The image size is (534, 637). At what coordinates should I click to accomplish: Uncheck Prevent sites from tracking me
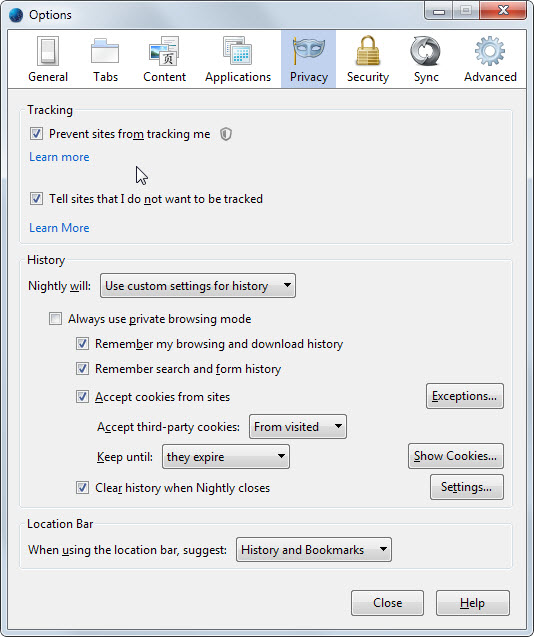(x=36, y=134)
